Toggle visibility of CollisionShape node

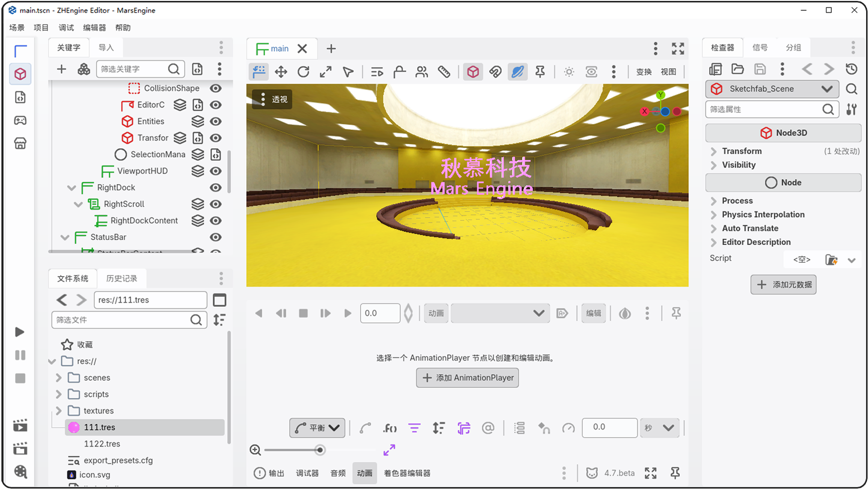coord(216,88)
